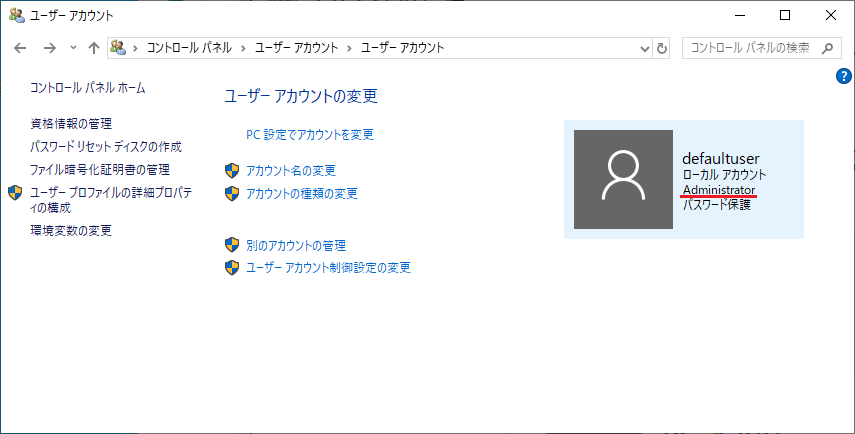The image size is (855, 434).
Task: Click the パスワード保護 label
Action: (716, 205)
